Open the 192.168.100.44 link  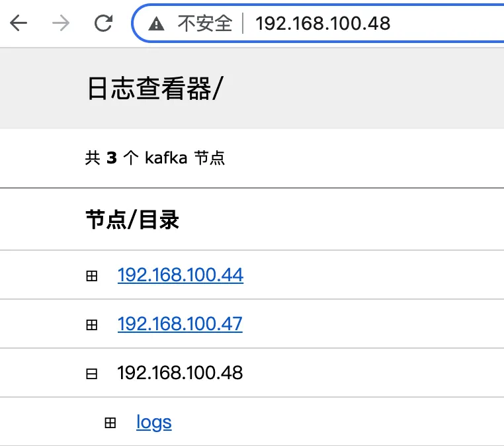[x=180, y=275]
